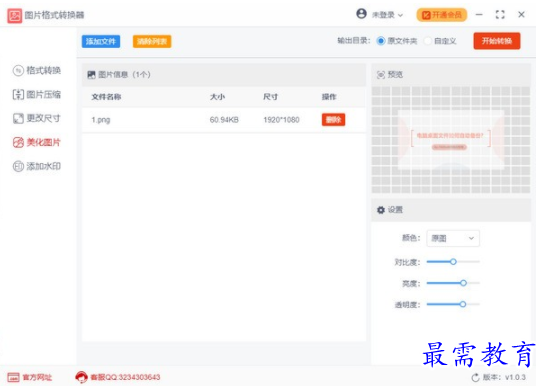
Task: Open the 未登录 account dropdown
Action: [x=387, y=15]
